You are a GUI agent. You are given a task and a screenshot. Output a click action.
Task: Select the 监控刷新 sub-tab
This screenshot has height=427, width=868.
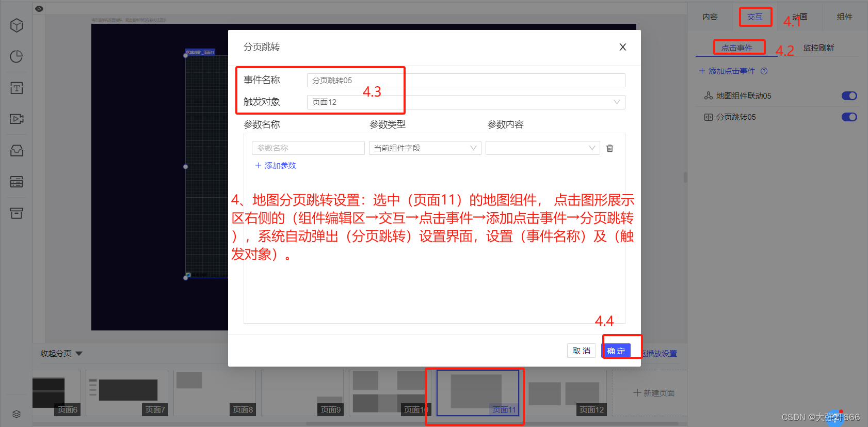(x=818, y=48)
